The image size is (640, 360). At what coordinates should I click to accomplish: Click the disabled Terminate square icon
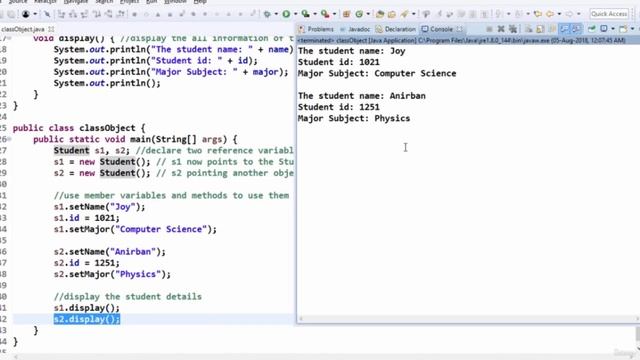489,29
